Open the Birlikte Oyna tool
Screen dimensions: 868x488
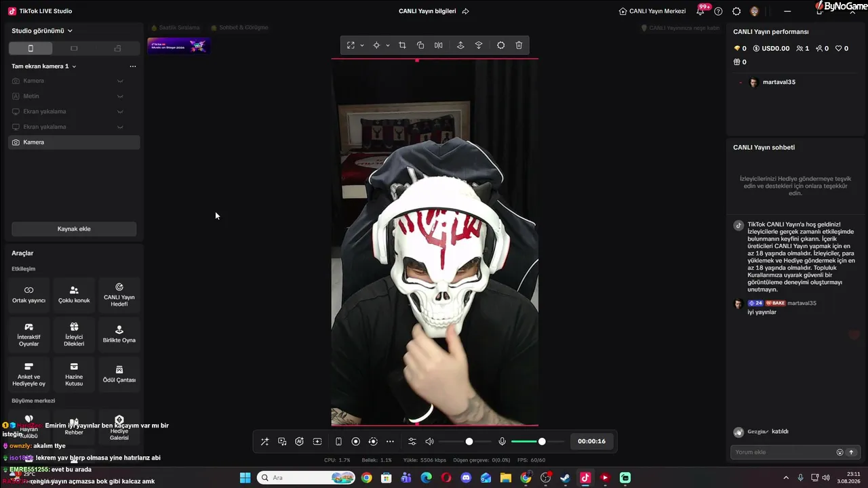(119, 335)
